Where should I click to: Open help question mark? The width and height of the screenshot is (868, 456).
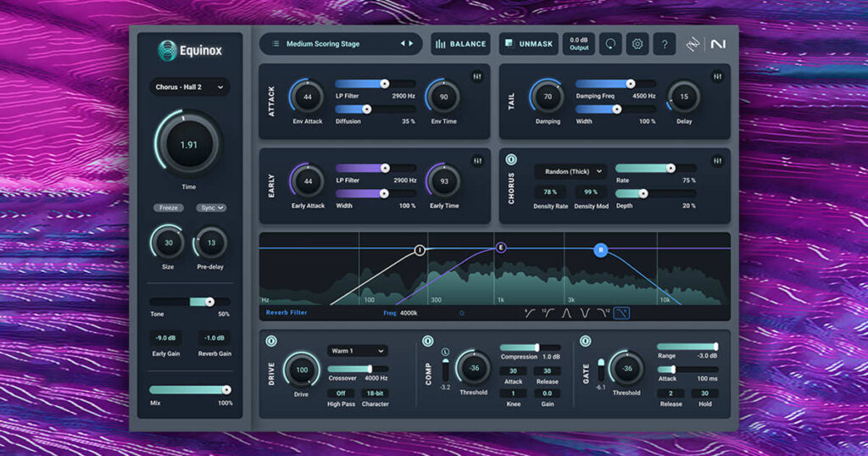pos(665,44)
